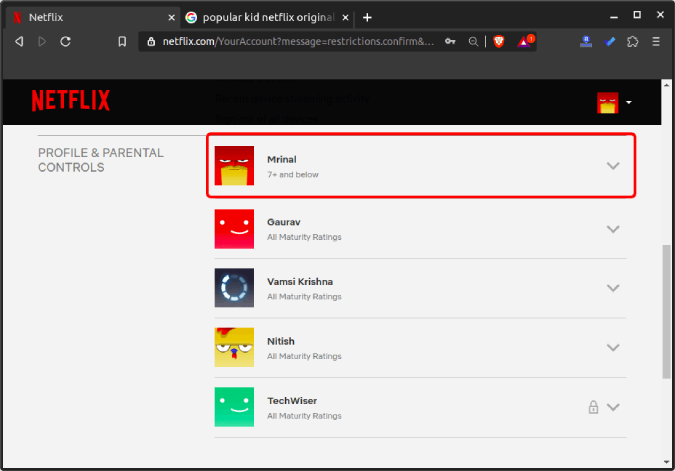The image size is (675, 471).
Task: Click the Nitish profile name
Action: (281, 341)
